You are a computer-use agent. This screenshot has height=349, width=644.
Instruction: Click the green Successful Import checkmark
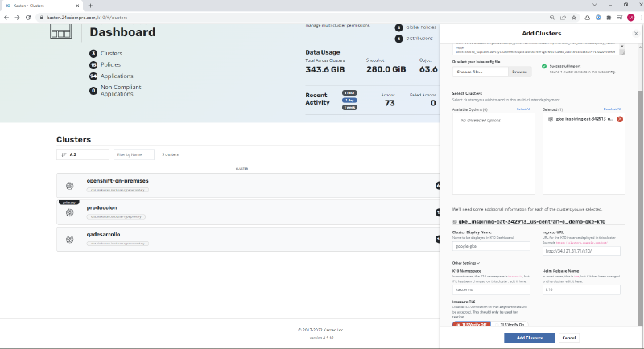(544, 66)
